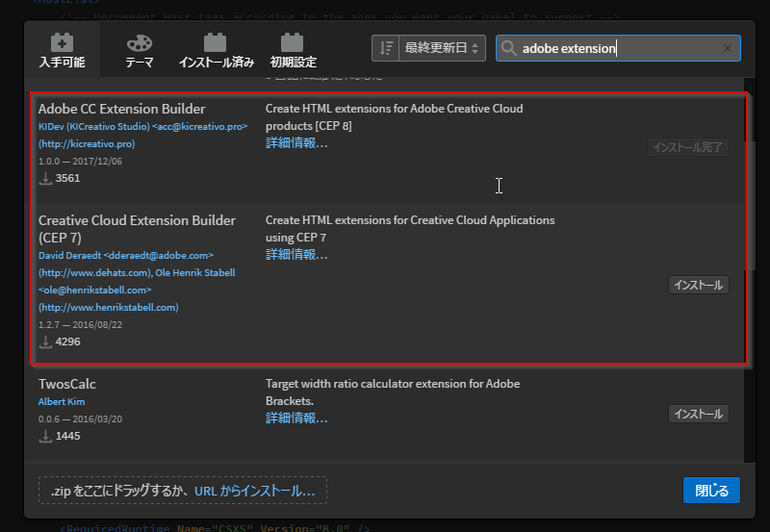770x532 pixels.
Task: Switch to the テーマ themes tab
Action: tap(140, 49)
